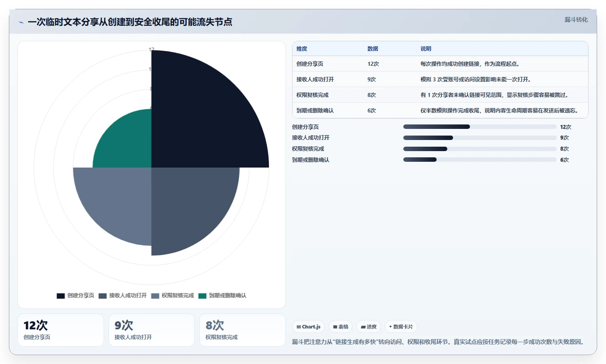Click the 接收人成功打开 progress bar
The height and width of the screenshot is (364, 606).
coord(480,138)
